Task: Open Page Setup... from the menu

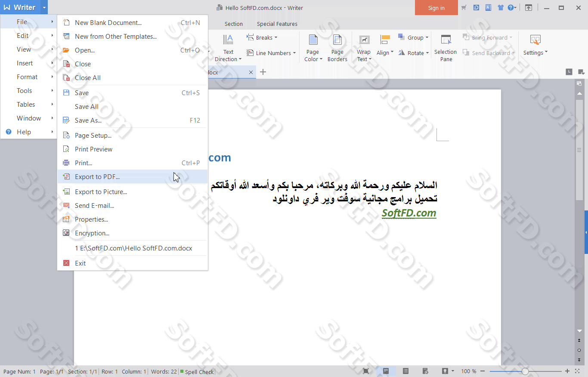Action: coord(133,136)
